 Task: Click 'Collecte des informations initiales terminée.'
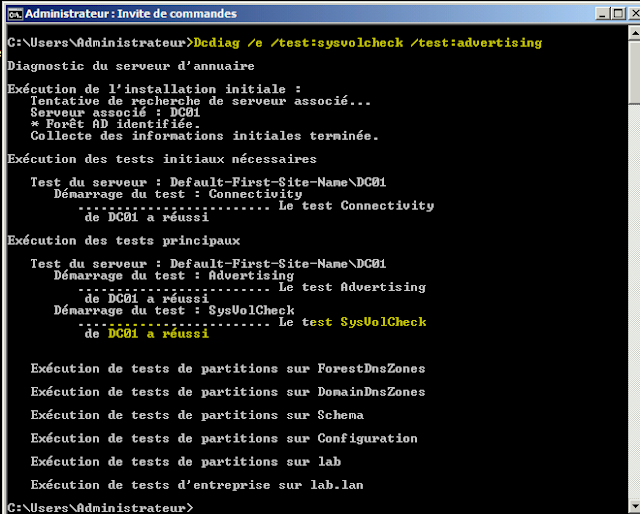pyautogui.click(x=204, y=136)
